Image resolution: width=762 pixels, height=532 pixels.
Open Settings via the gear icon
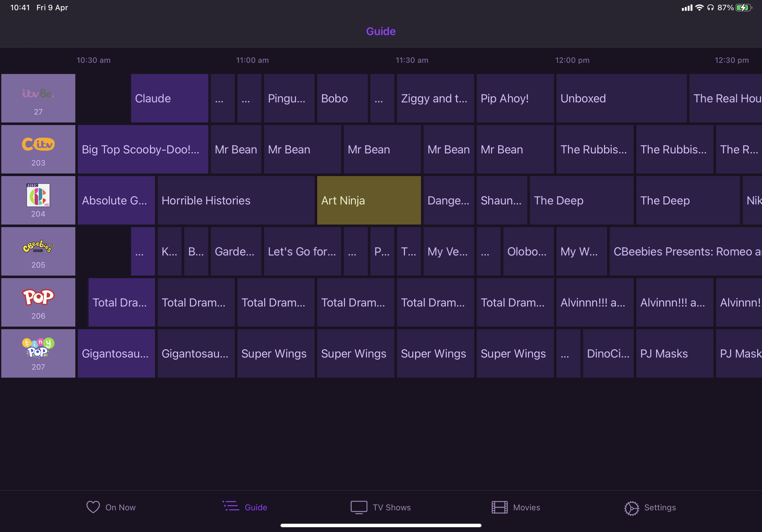click(631, 508)
